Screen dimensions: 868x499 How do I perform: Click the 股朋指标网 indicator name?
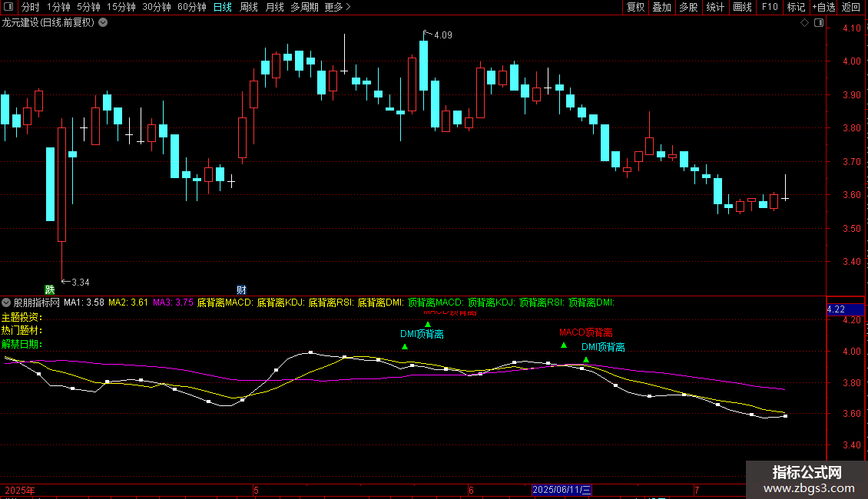[x=37, y=302]
